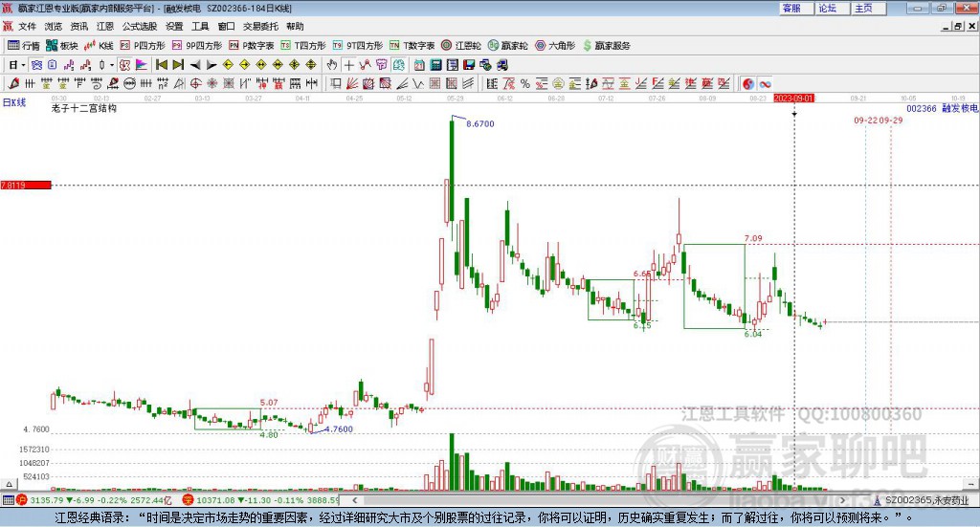The width and height of the screenshot is (980, 527).
Task: Toggle the crosshair cursor mode
Action: click(x=348, y=65)
